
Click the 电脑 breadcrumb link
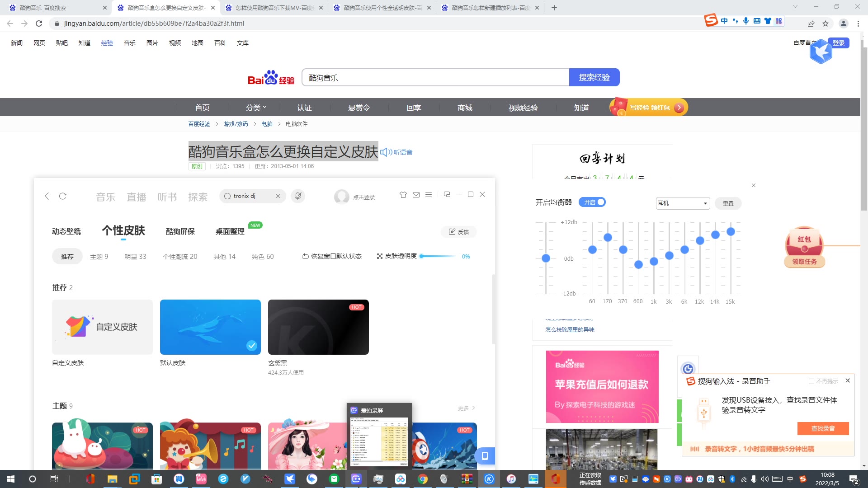tap(267, 124)
